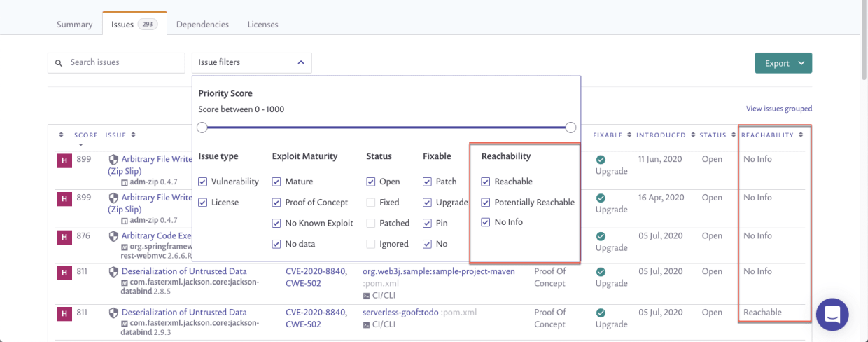The height and width of the screenshot is (342, 868).
Task: Click the right handle of Priority Score slider
Action: pyautogui.click(x=570, y=128)
